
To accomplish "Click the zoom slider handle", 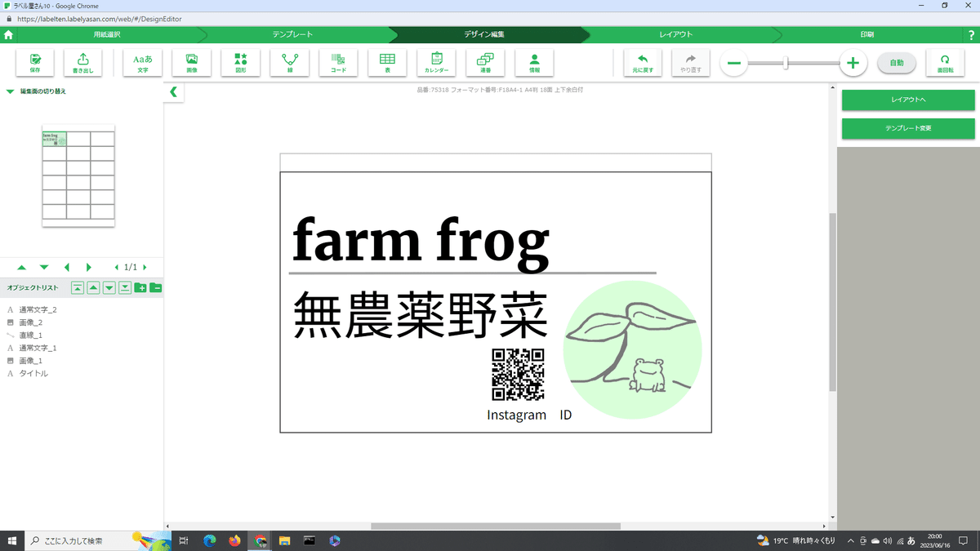I will 786,63.
